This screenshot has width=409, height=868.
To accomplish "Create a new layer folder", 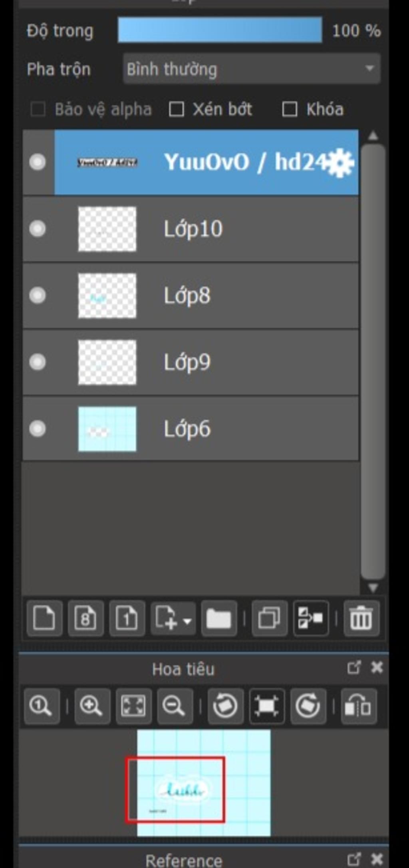I will 219,618.
